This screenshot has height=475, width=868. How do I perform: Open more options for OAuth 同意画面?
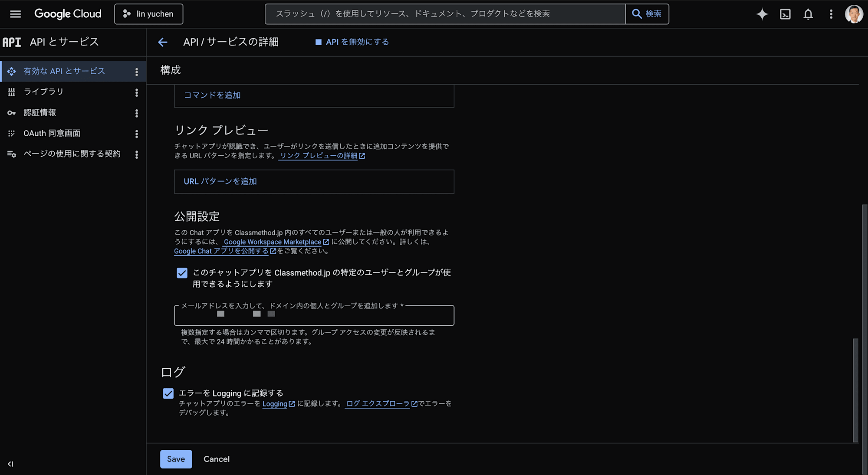[x=137, y=134]
